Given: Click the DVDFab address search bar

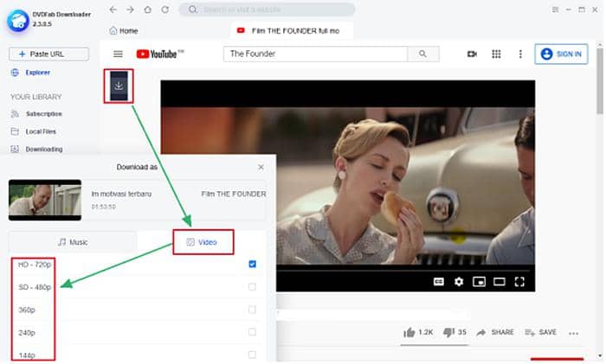Looking at the screenshot, I should coord(267,10).
